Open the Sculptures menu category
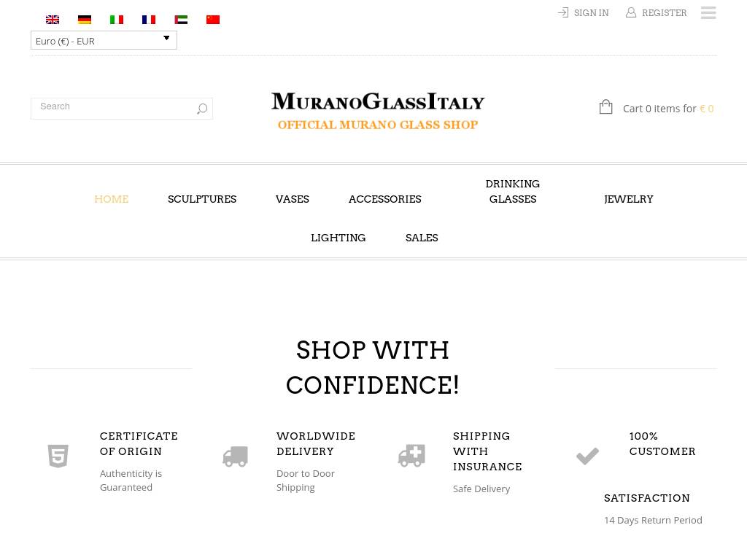Screen dimensions: 747x560 coord(202,199)
